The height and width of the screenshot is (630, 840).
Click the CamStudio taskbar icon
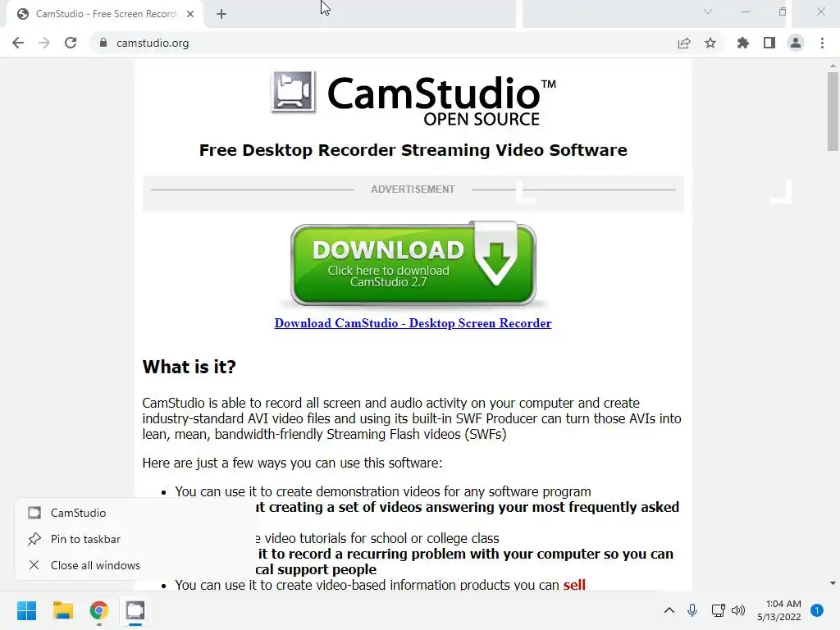pos(135,610)
